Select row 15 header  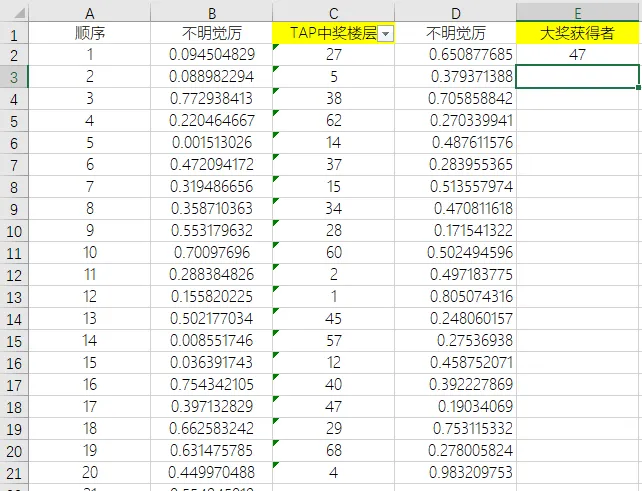tap(14, 341)
